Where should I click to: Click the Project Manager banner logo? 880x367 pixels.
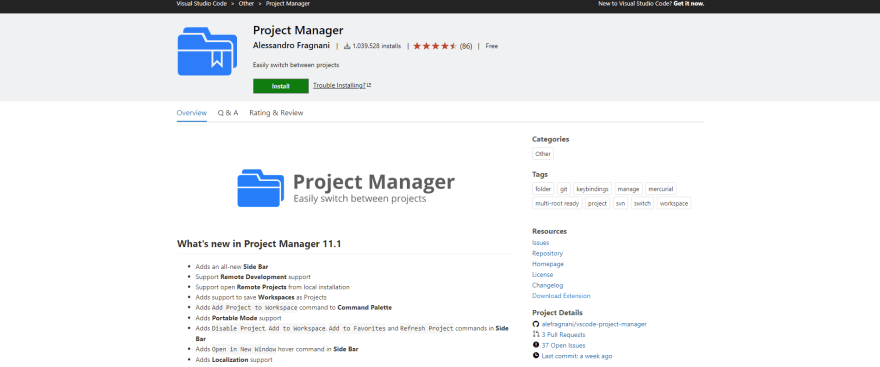346,188
